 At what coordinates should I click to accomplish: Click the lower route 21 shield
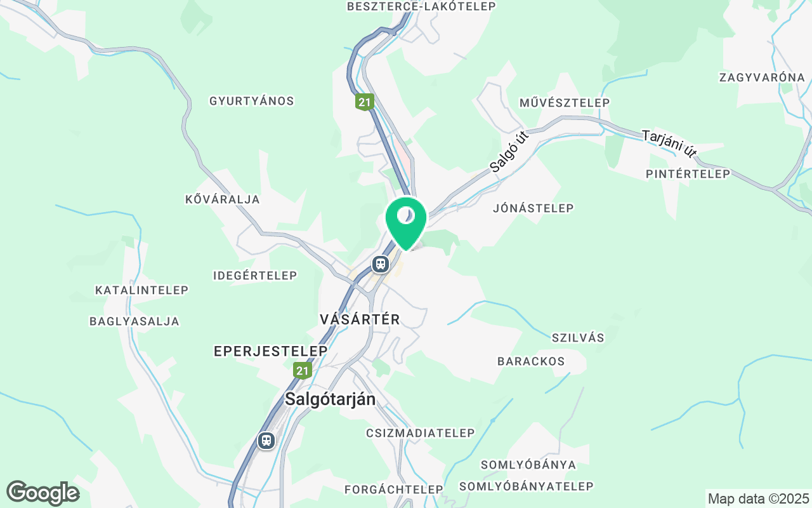pyautogui.click(x=303, y=370)
